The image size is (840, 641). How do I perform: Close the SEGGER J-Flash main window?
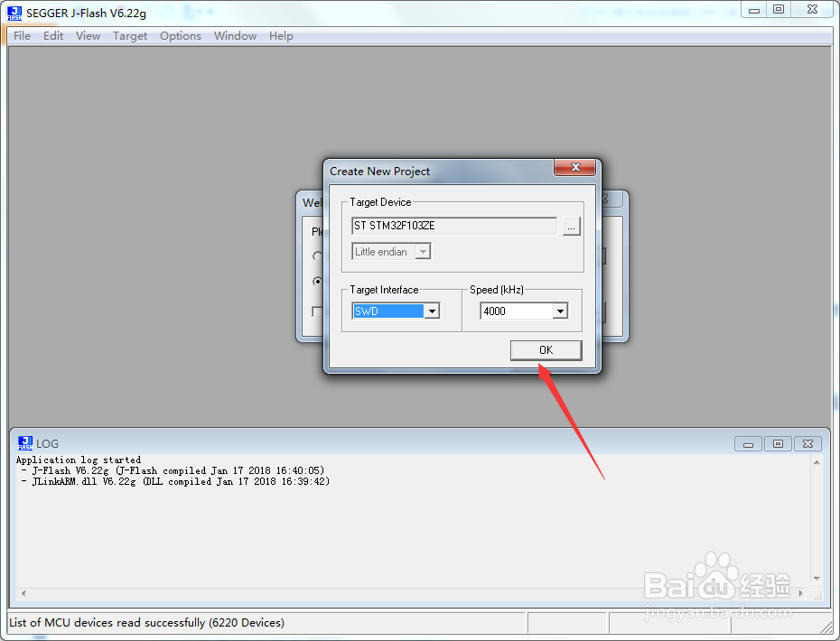[812, 10]
